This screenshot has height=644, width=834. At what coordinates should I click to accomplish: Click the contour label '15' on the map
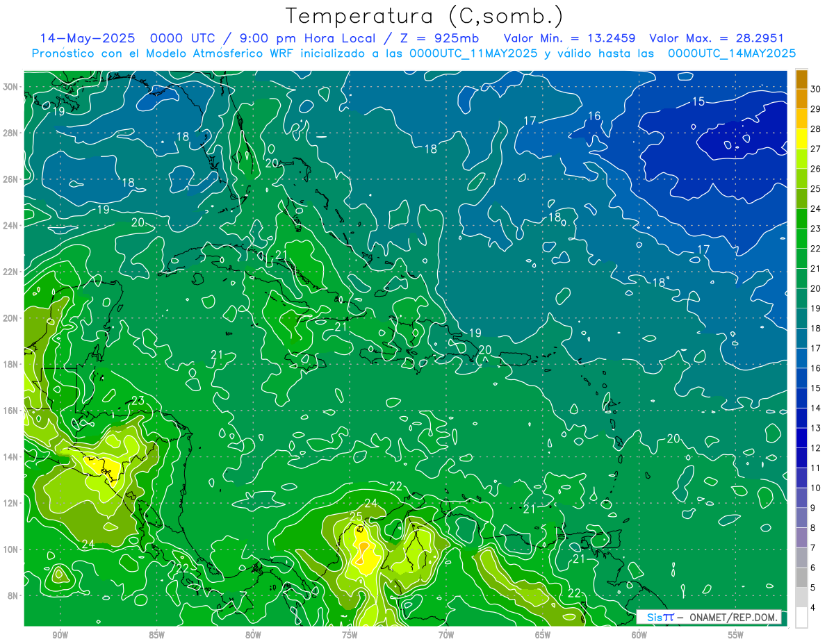tap(698, 102)
